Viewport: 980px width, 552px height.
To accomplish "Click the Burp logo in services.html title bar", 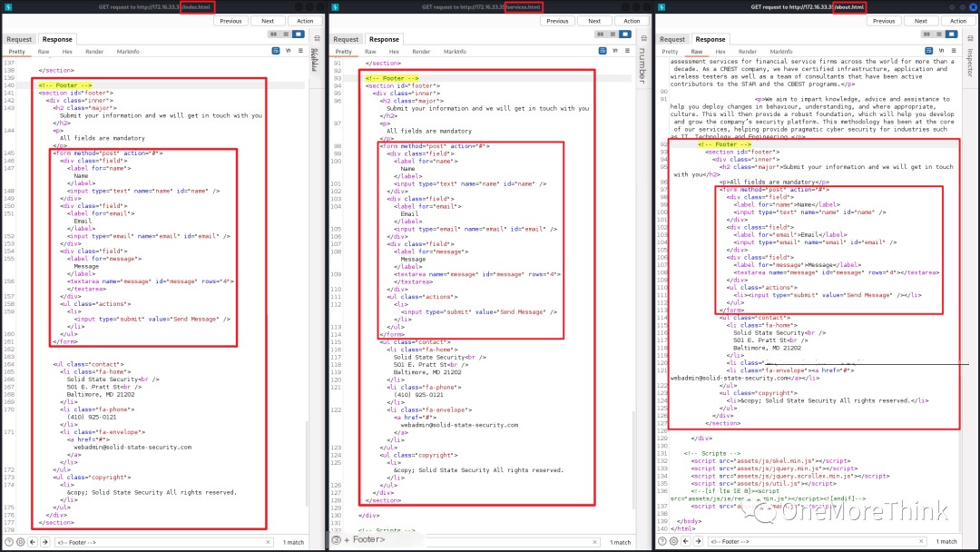I will [x=335, y=7].
